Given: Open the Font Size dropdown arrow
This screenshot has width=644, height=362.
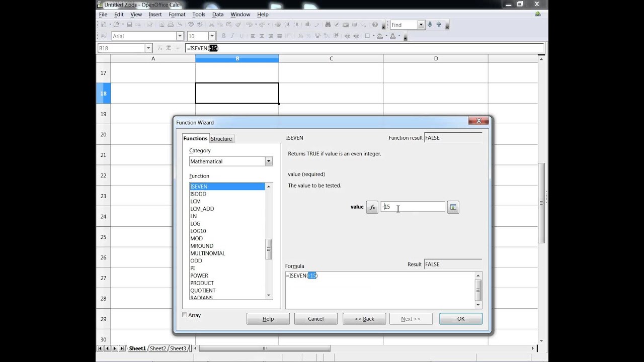Looking at the screenshot, I should [x=212, y=36].
